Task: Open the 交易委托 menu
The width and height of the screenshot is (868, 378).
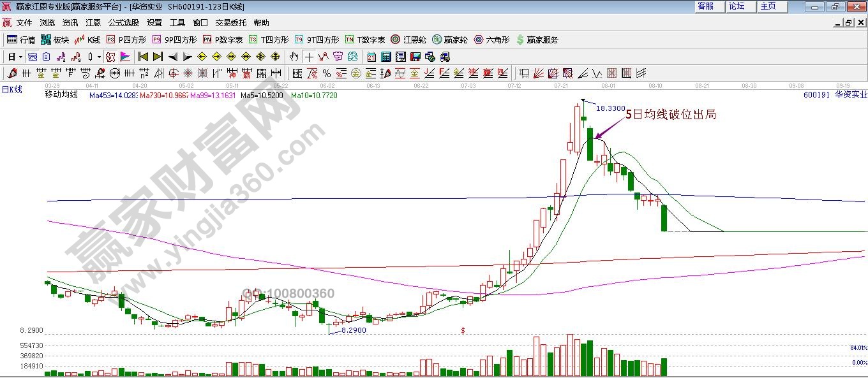Action: coord(230,22)
